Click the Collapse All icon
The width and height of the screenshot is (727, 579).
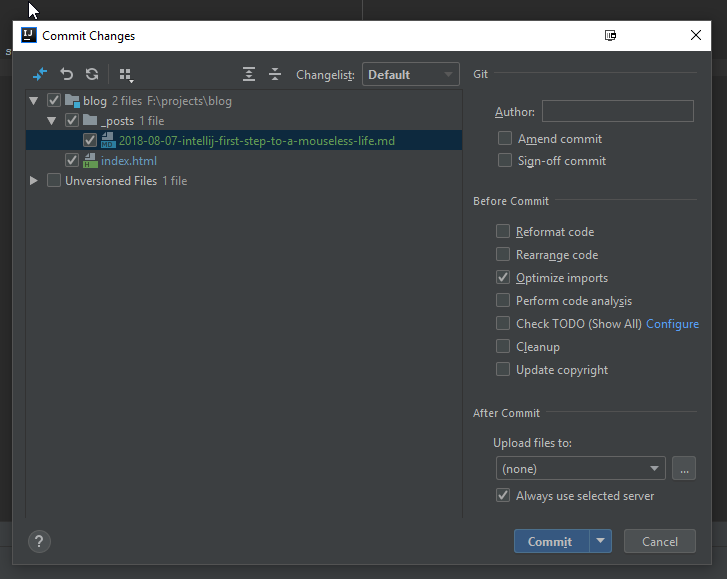pyautogui.click(x=275, y=74)
